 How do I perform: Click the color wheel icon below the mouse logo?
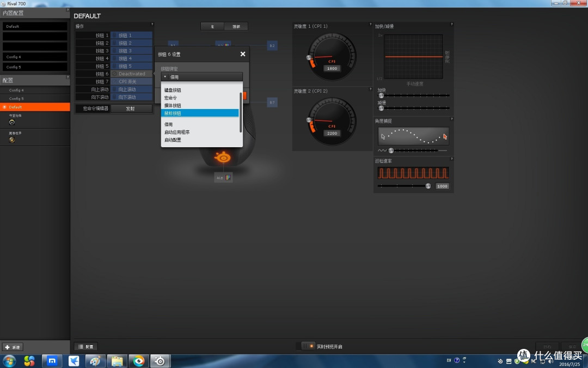228,178
